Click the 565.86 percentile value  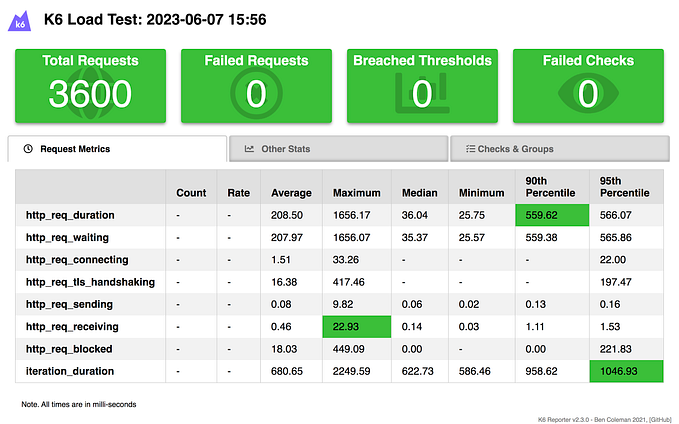pos(615,237)
